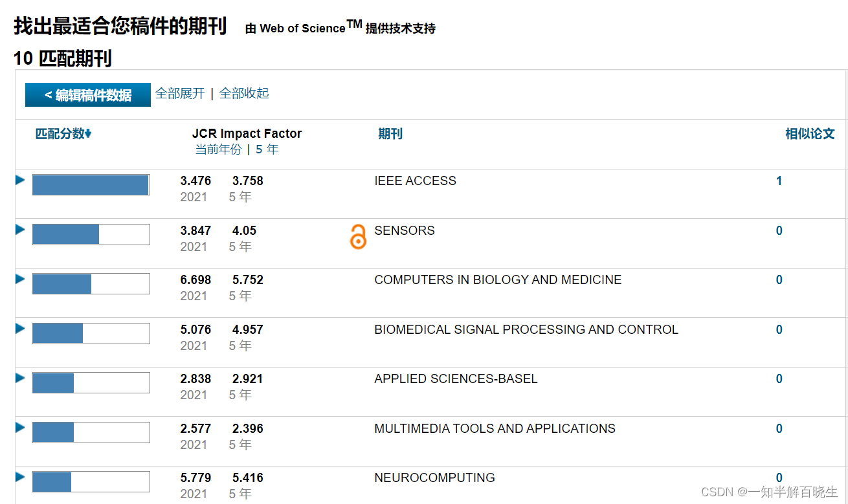Select the 5 年 impact factor sort
This screenshot has height=504, width=848.
coord(267,149)
